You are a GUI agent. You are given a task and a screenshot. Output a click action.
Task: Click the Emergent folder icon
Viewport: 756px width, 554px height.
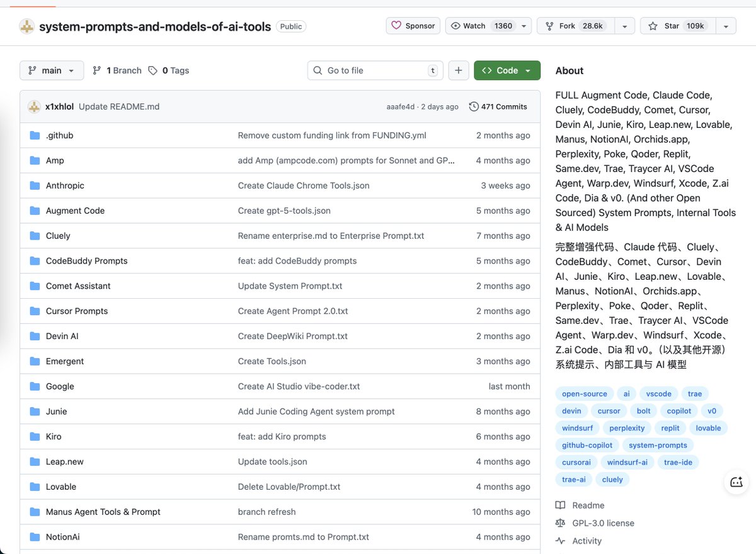pos(35,361)
